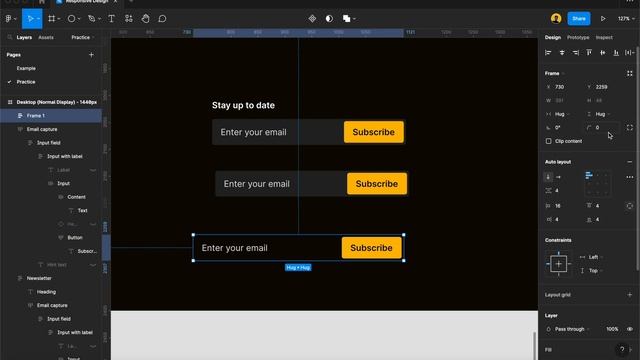Screen dimensions: 640x360
Task: Edit the rotation field 0°
Action: tap(563, 128)
